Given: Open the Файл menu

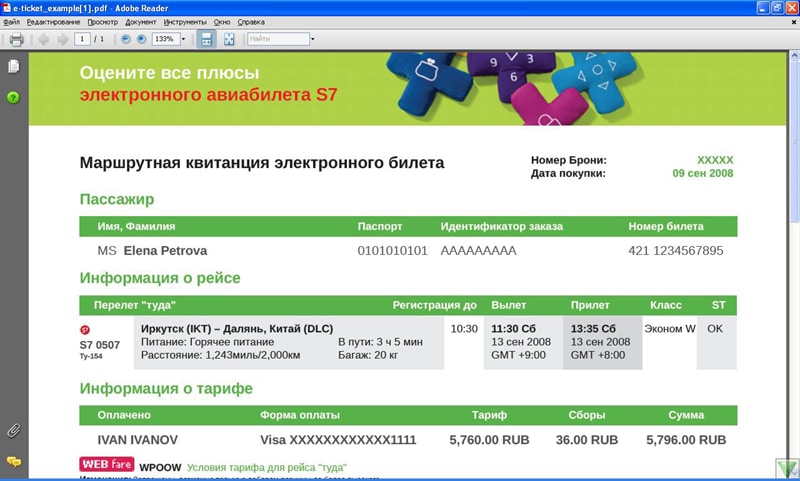Looking at the screenshot, I should 11,22.
